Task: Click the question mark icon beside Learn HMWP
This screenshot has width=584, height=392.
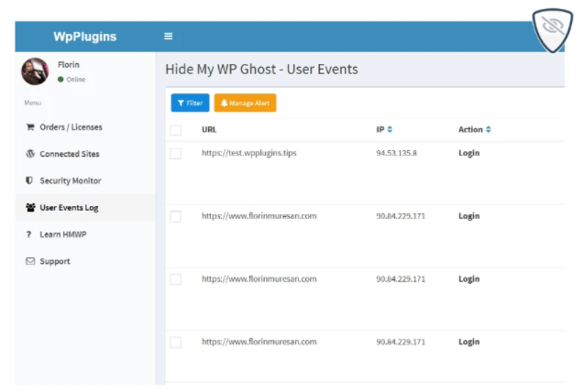Action: click(30, 234)
